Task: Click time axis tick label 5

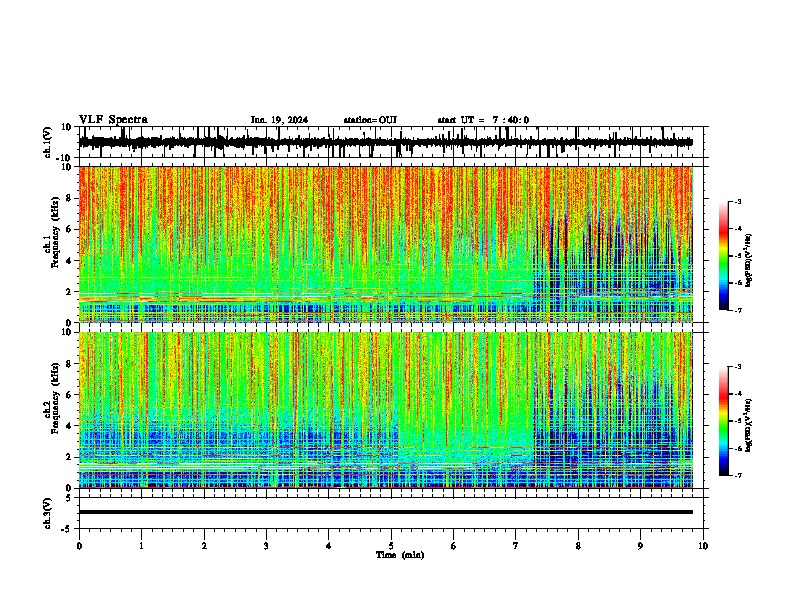Action: click(391, 546)
